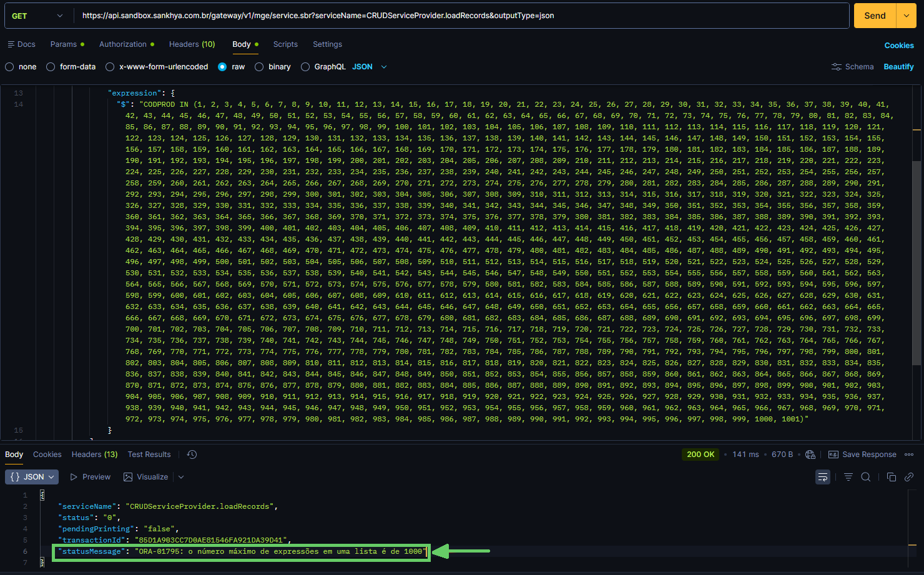Image resolution: width=924 pixels, height=575 pixels.
Task: Select the none body type
Action: 21,67
